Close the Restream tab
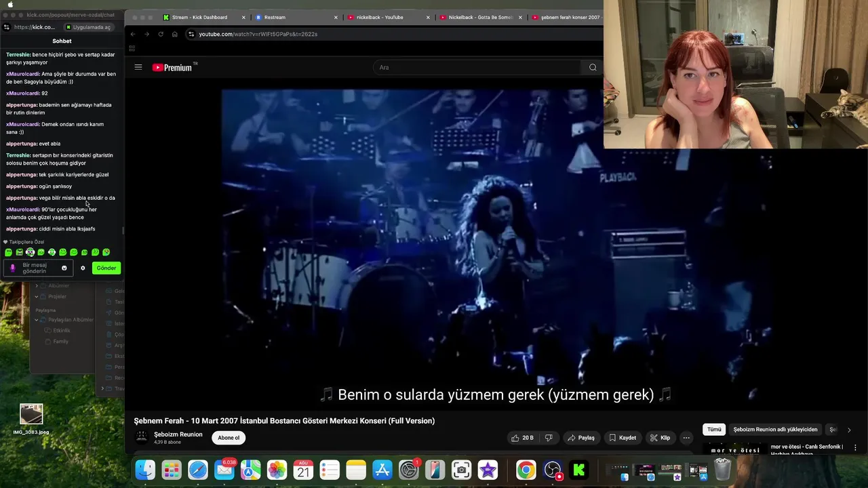Image resolution: width=868 pixels, height=488 pixels. coord(336,18)
